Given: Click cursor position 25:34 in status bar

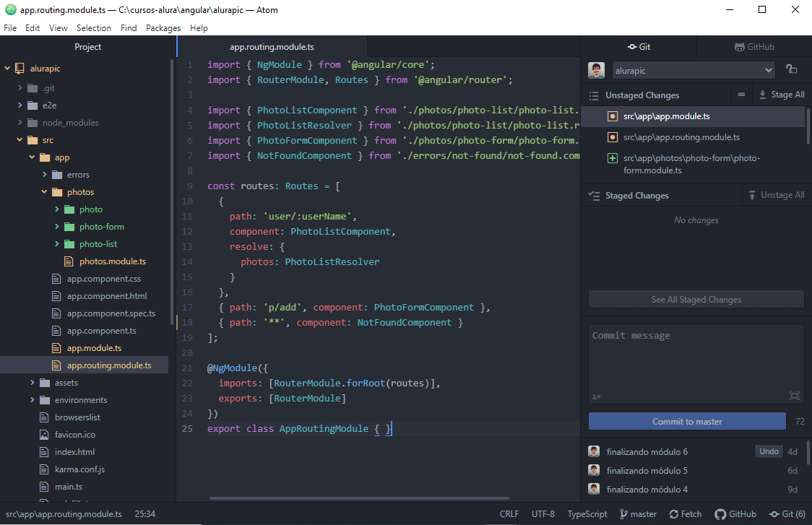Looking at the screenshot, I should pyautogui.click(x=144, y=513).
